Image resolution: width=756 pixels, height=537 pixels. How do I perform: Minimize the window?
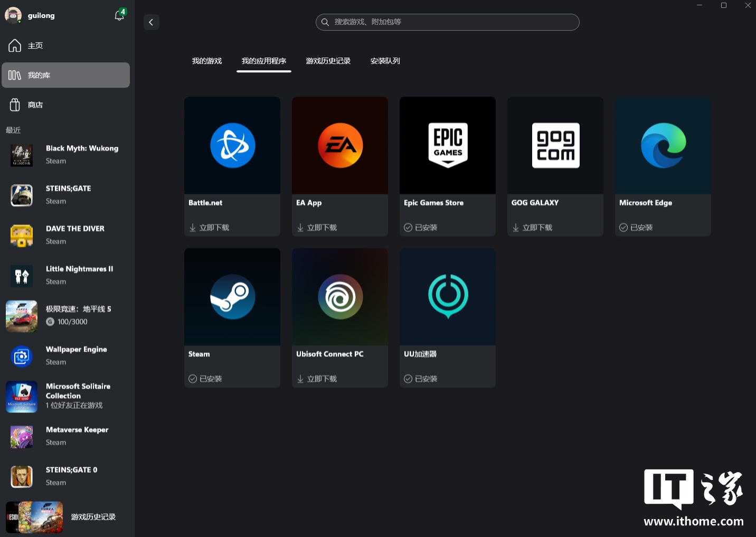pyautogui.click(x=700, y=5)
